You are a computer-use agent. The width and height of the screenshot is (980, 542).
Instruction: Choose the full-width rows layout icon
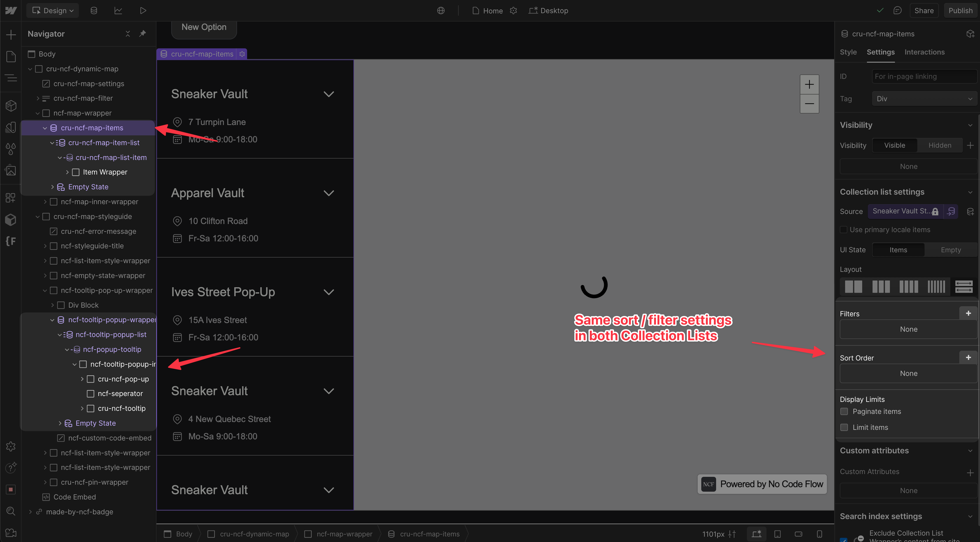(964, 286)
